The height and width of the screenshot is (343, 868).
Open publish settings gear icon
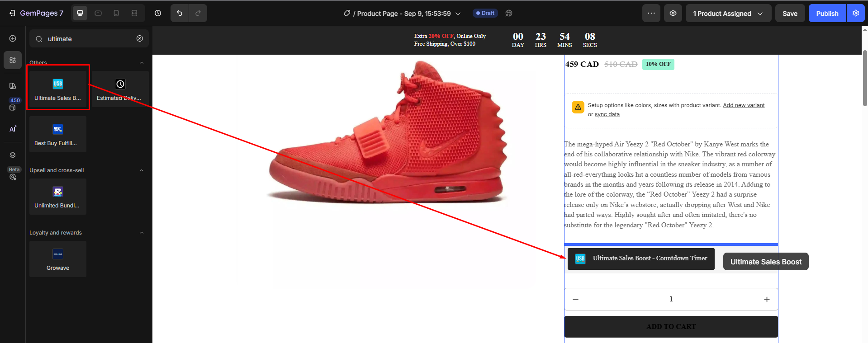pyautogui.click(x=856, y=13)
